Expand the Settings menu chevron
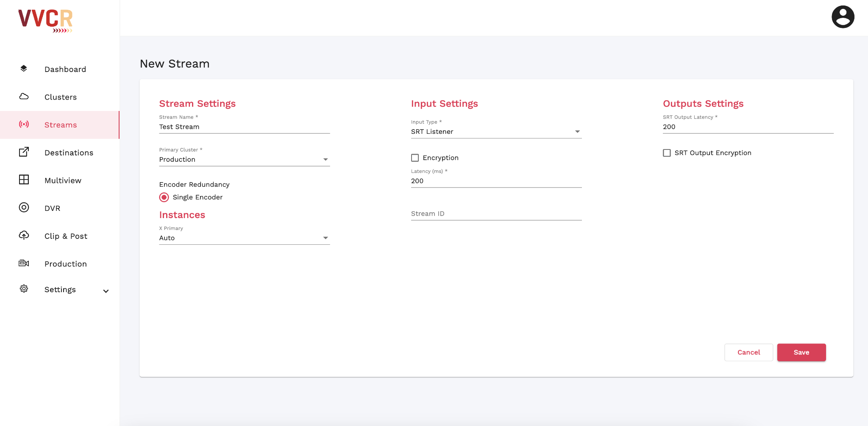 [x=106, y=291]
